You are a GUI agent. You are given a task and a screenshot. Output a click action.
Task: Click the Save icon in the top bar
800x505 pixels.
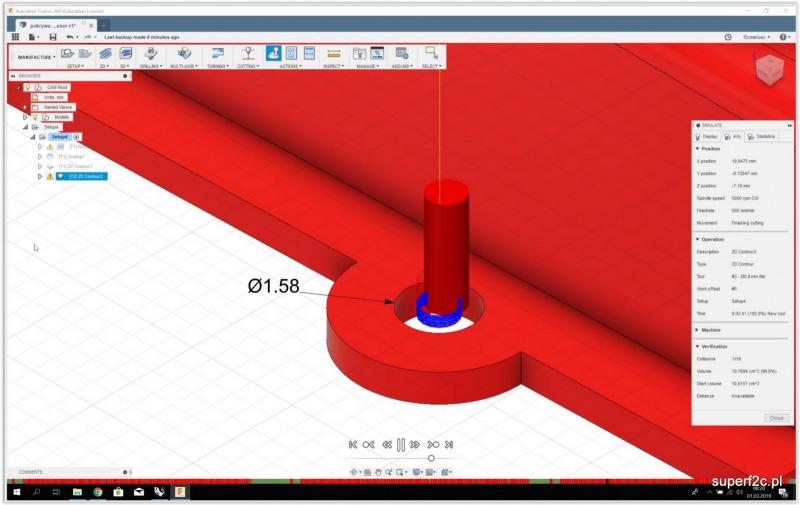point(53,37)
